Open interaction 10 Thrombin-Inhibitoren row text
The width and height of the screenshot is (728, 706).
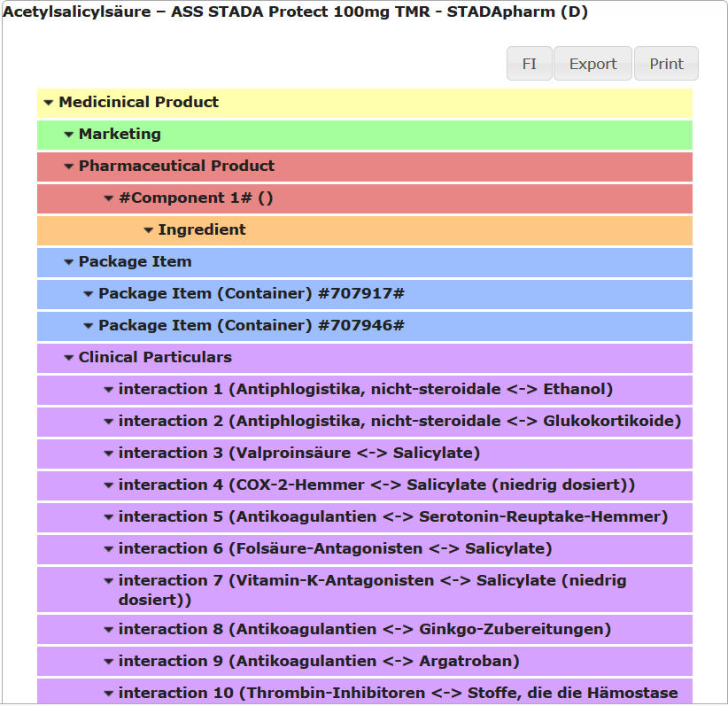click(398, 693)
